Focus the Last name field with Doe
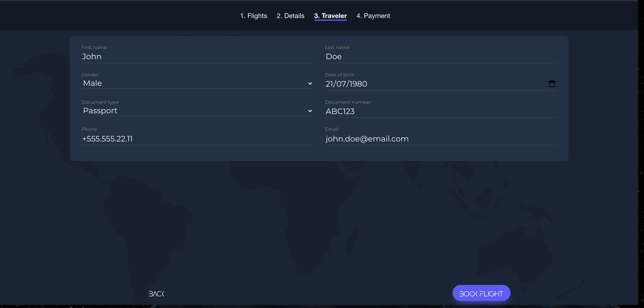This screenshot has width=644, height=308. [440, 57]
